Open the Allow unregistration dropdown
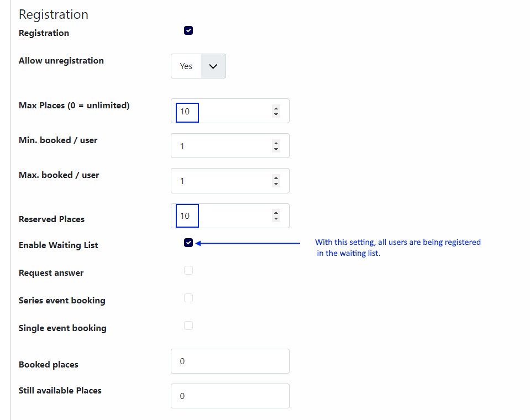Viewport: 530px width, 420px height. coord(198,66)
